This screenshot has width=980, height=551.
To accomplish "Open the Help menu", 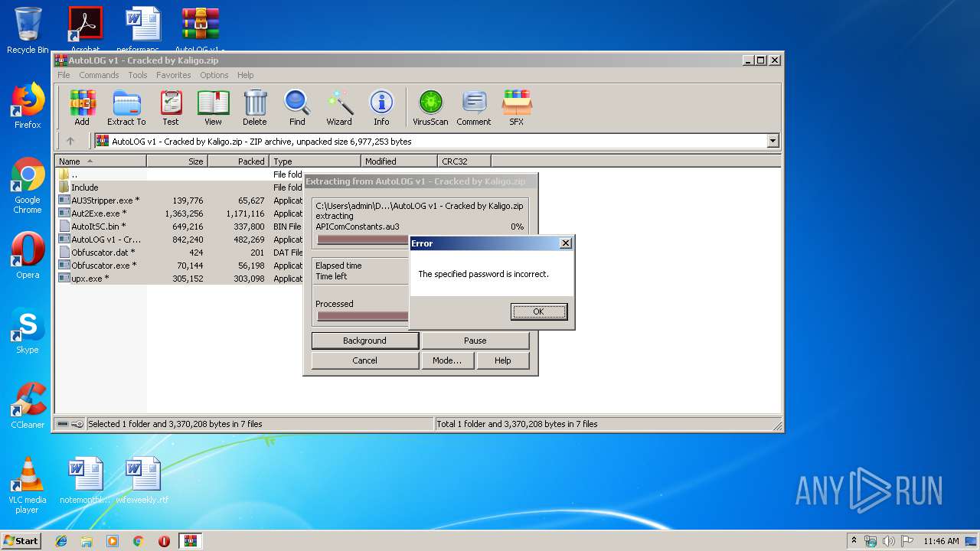I will point(245,75).
